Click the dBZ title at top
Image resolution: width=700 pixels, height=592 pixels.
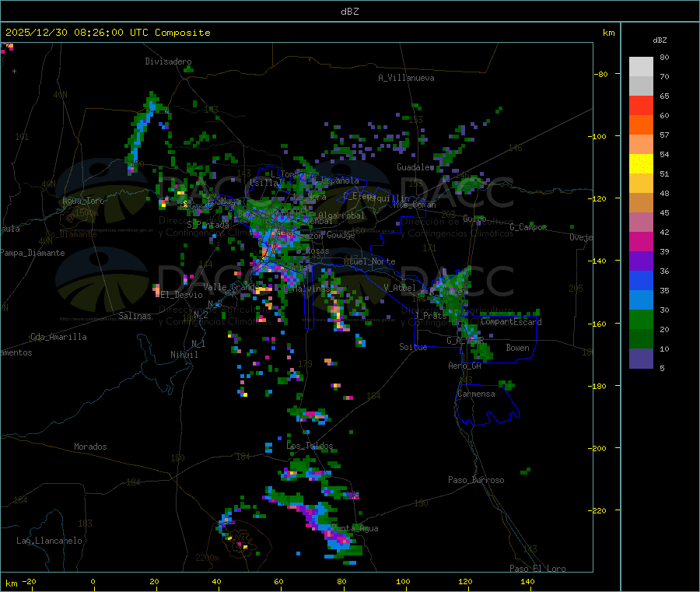[349, 11]
